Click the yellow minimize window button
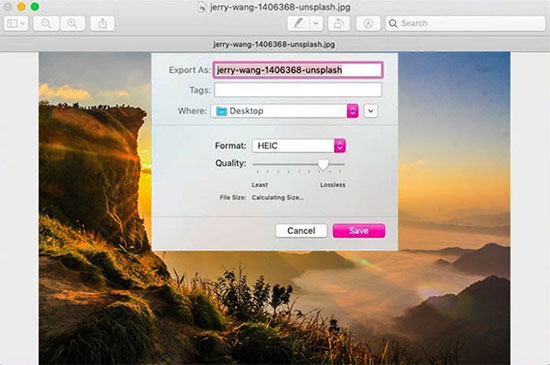Screen dimensions: 550x365 coord(21,7)
